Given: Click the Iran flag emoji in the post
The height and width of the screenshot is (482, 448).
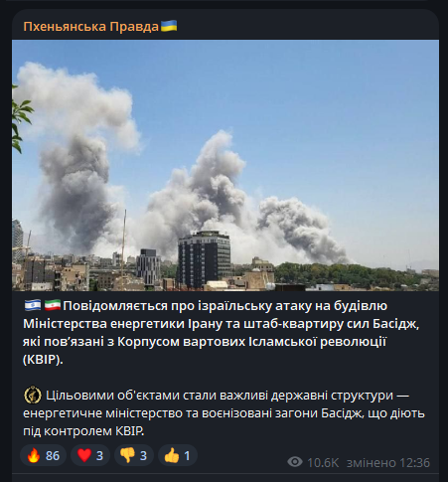Looking at the screenshot, I should pos(53,305).
